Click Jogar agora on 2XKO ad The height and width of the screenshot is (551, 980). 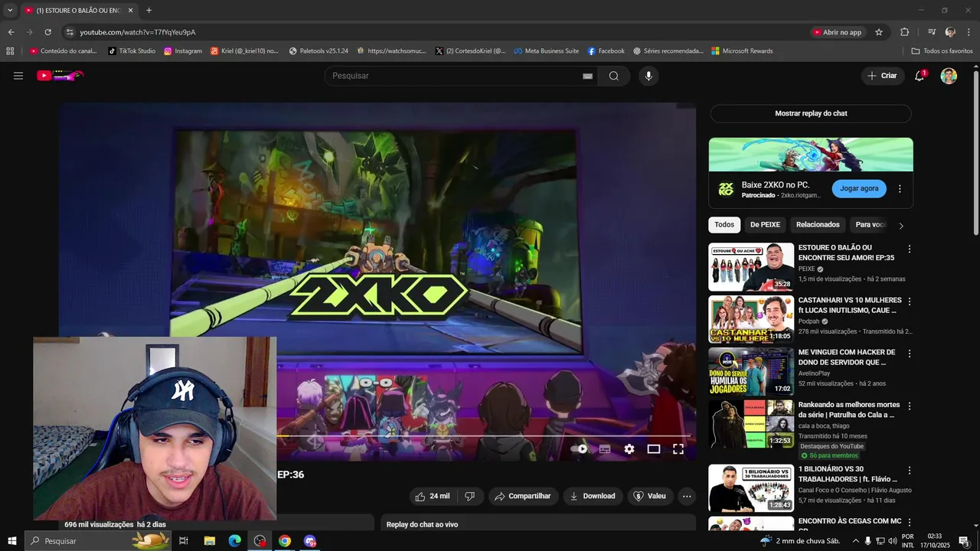(x=859, y=188)
